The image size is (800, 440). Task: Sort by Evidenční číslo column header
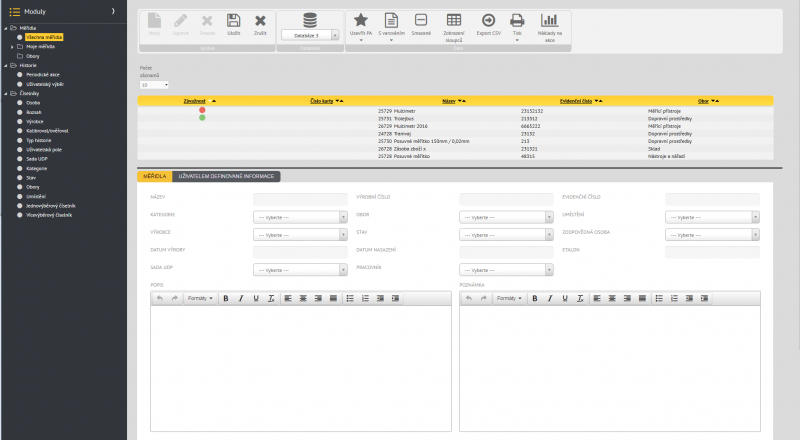click(576, 101)
